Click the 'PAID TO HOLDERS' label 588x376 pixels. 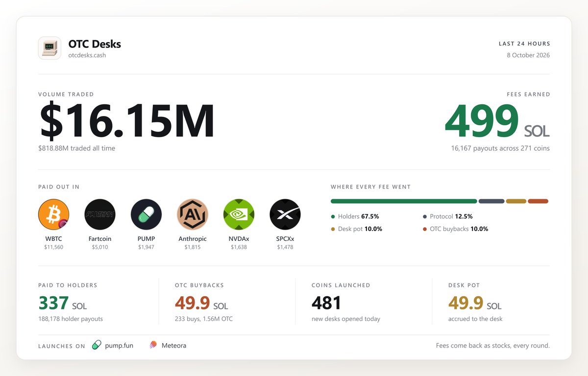click(x=68, y=285)
